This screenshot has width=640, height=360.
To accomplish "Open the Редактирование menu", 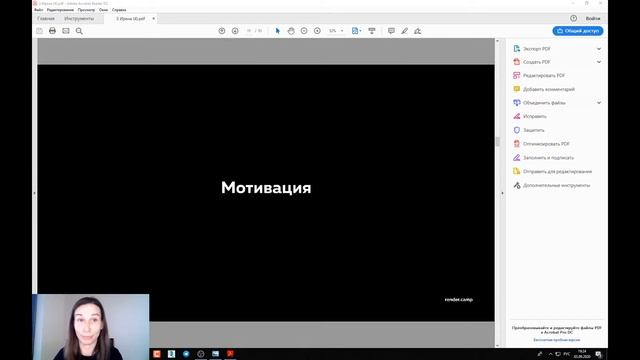I will tap(60, 10).
